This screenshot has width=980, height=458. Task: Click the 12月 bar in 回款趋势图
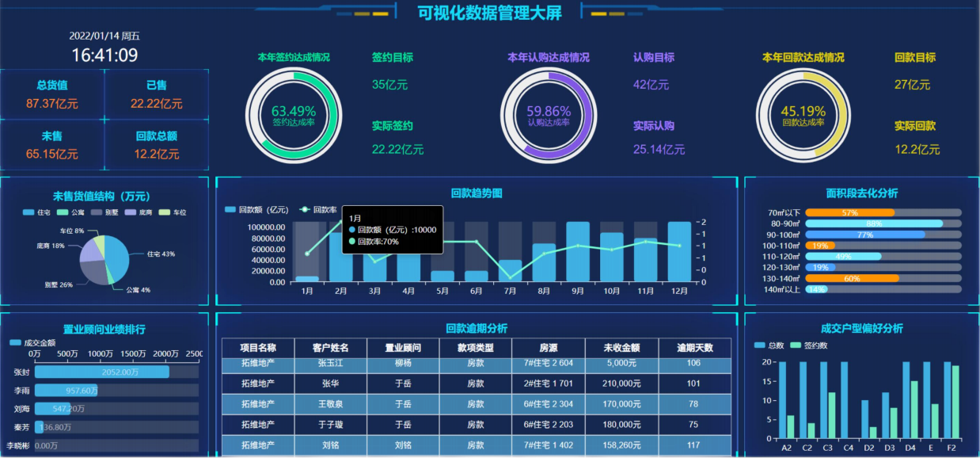pos(679,252)
